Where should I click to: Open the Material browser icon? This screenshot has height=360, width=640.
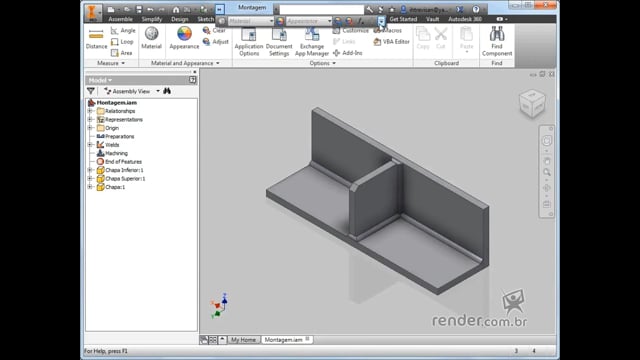pyautogui.click(x=151, y=38)
